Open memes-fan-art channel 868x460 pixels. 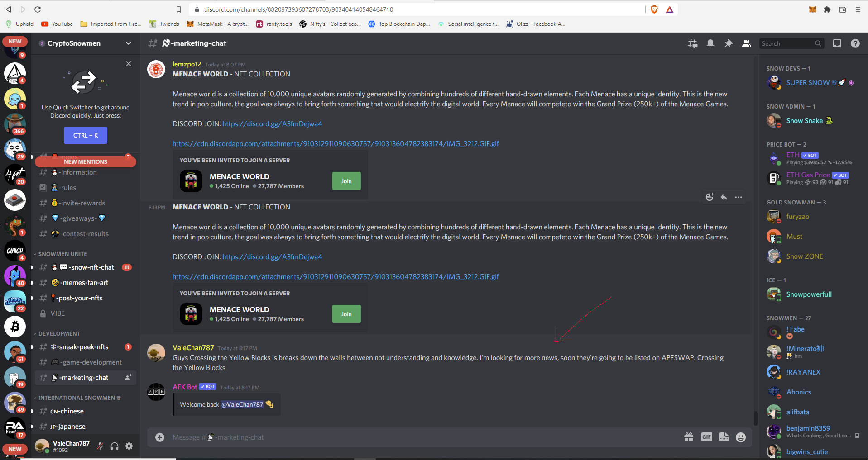(x=86, y=283)
